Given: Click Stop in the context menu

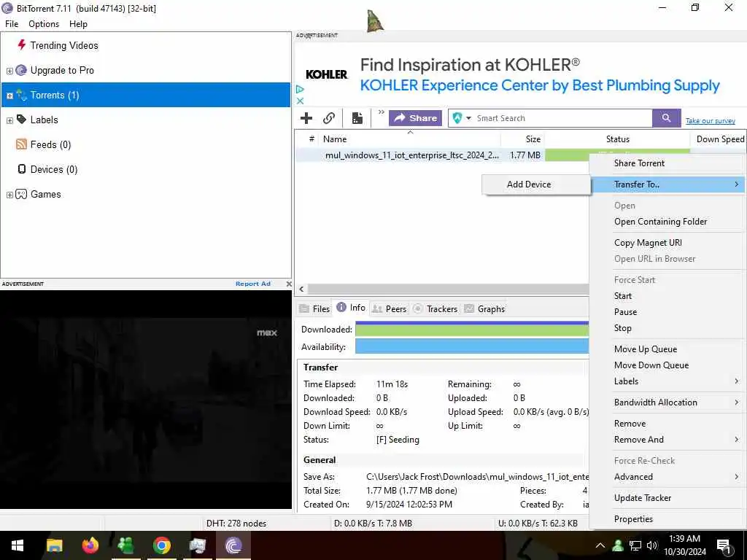Looking at the screenshot, I should pos(667,328).
